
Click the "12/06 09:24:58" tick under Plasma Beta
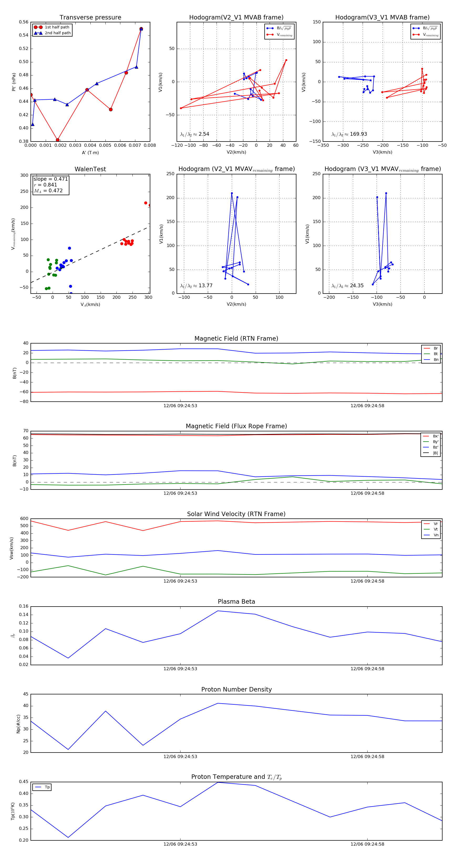367,669
